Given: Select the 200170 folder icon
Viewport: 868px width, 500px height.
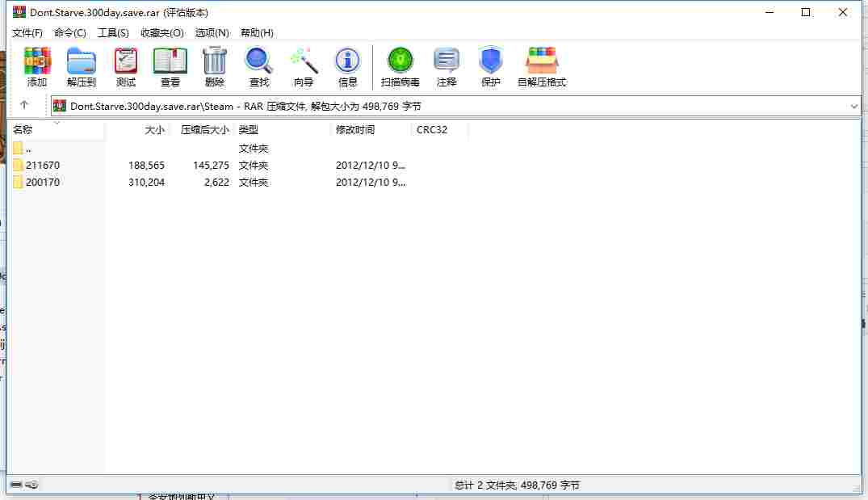Looking at the screenshot, I should (x=18, y=183).
